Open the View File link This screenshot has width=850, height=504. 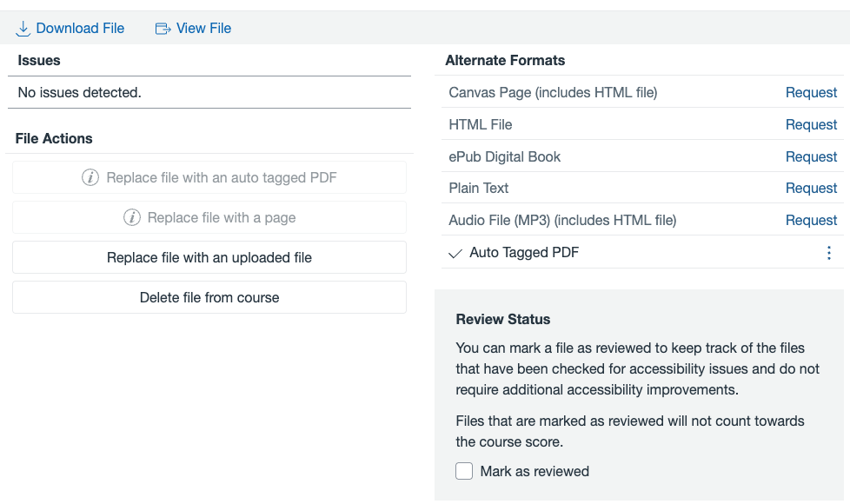(203, 29)
